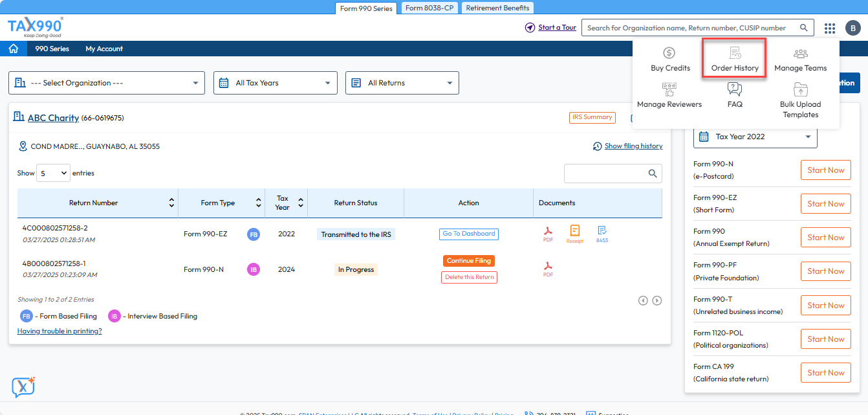Screen dimensions: 868x415
Task: Click the FB badge on the 990-EZ row
Action: [254, 234]
